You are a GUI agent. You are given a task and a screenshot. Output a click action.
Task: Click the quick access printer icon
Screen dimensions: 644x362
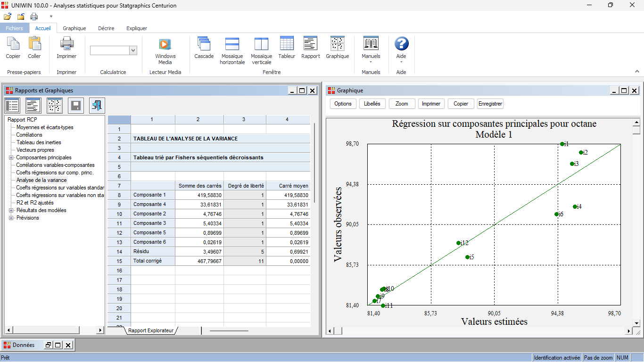click(x=34, y=16)
